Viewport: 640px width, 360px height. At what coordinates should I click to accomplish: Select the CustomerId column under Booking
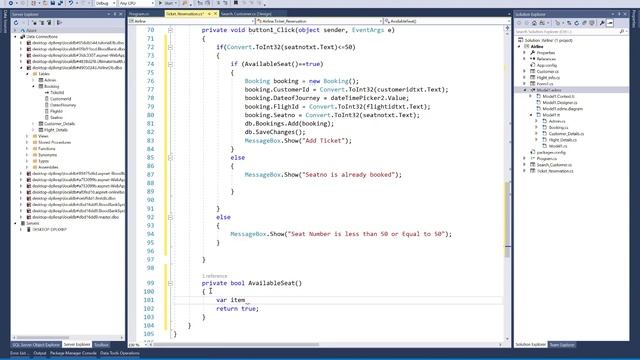(x=60, y=99)
